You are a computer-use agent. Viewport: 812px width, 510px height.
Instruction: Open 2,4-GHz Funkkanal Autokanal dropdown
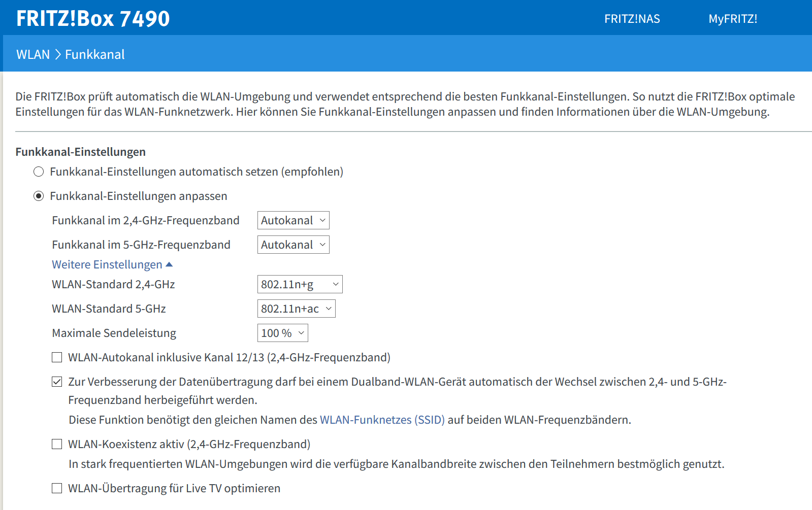click(x=293, y=220)
